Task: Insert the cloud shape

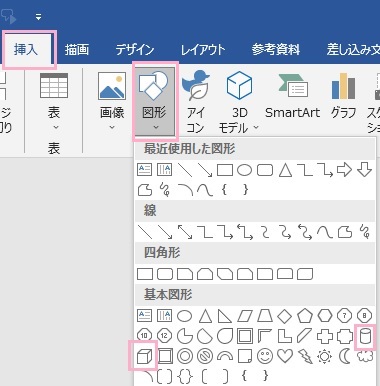Action: coord(365,356)
